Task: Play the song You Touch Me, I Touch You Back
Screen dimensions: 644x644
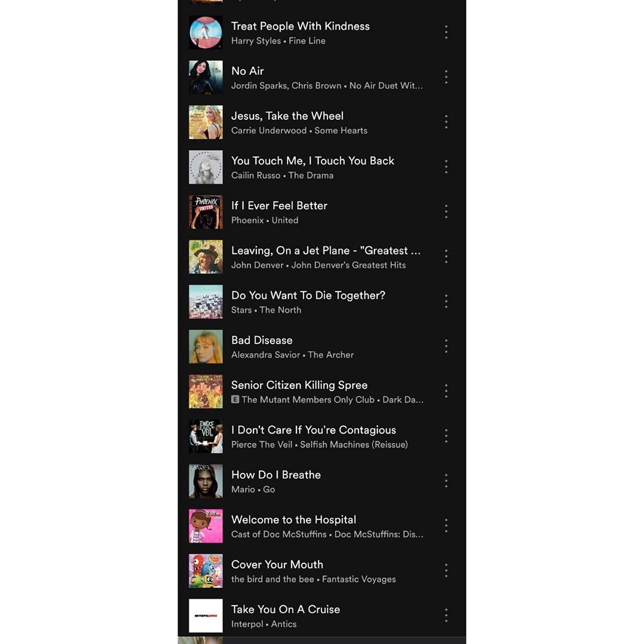Action: [x=321, y=167]
